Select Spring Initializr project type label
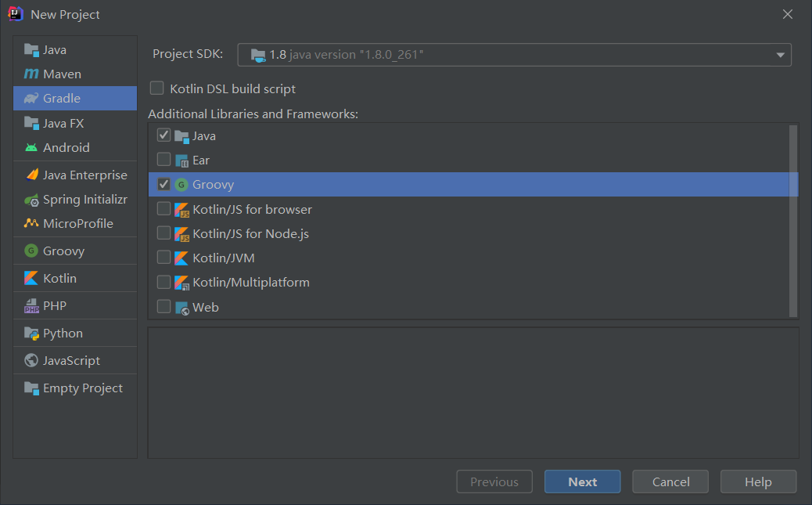This screenshot has height=505, width=812. [85, 200]
